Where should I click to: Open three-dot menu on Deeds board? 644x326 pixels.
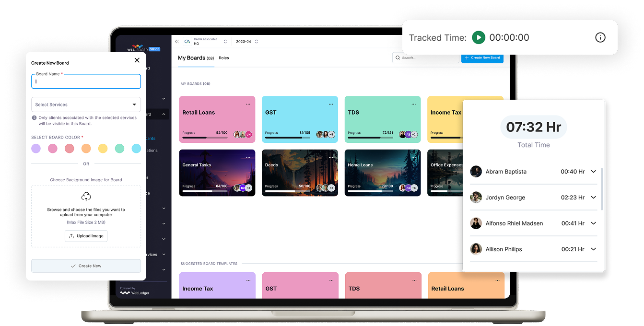pos(331,157)
